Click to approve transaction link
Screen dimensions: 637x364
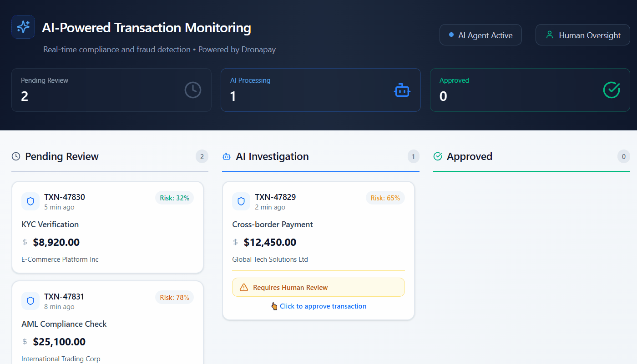[x=323, y=306]
